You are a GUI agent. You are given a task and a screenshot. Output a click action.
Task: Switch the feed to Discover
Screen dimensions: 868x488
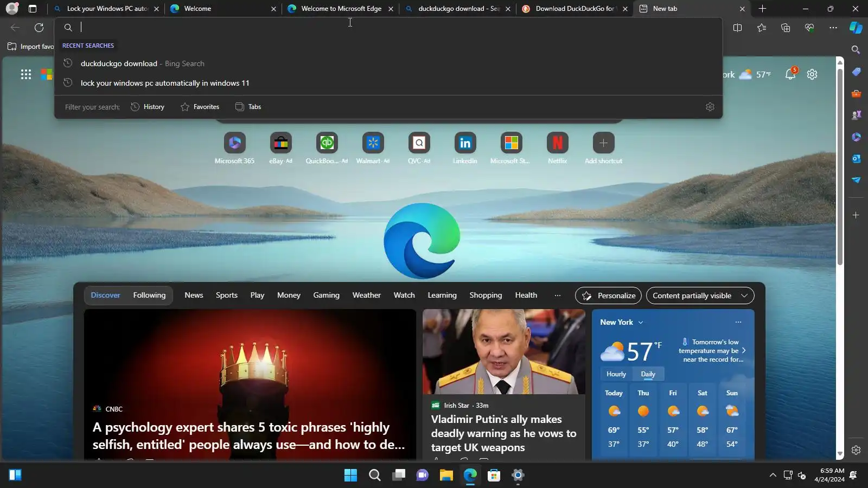[x=105, y=296]
